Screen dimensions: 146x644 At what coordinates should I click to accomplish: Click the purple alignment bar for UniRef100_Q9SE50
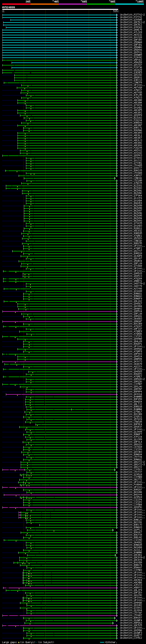click(60, 507)
